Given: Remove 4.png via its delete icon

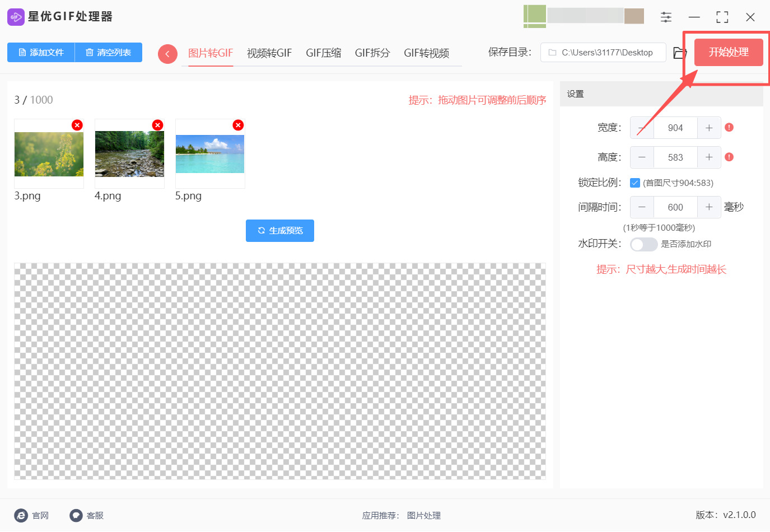Looking at the screenshot, I should click(157, 125).
